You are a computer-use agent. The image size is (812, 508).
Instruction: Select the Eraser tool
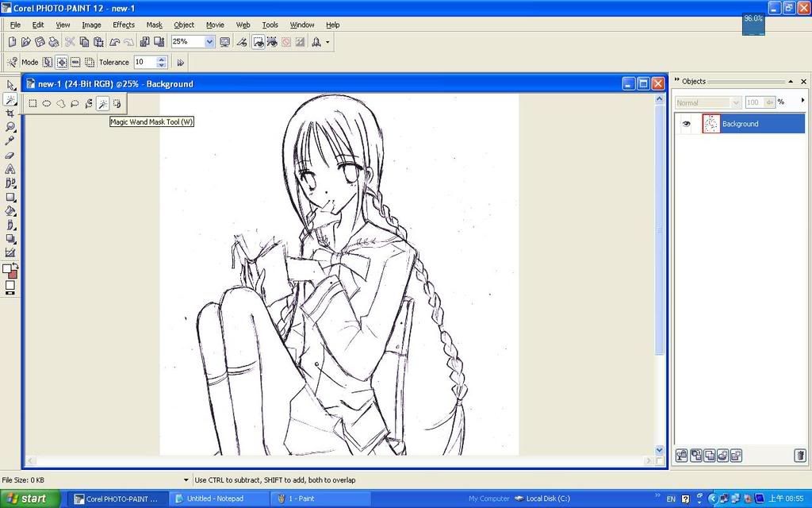[10, 155]
